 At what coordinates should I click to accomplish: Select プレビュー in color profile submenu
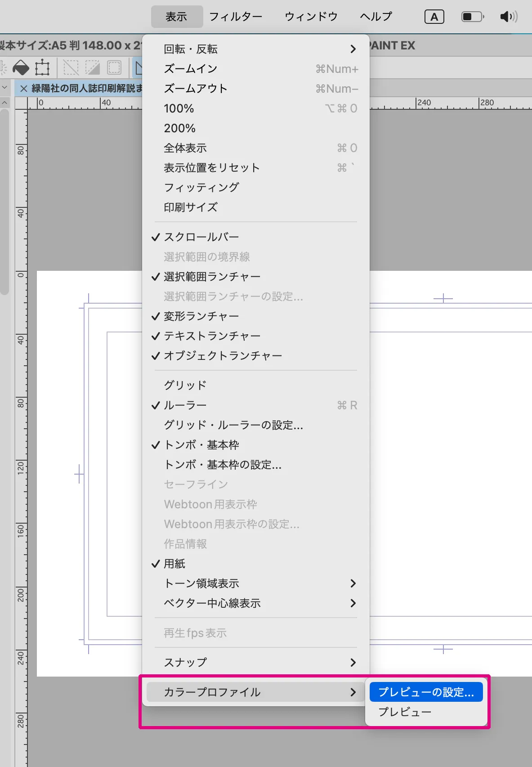click(x=426, y=712)
